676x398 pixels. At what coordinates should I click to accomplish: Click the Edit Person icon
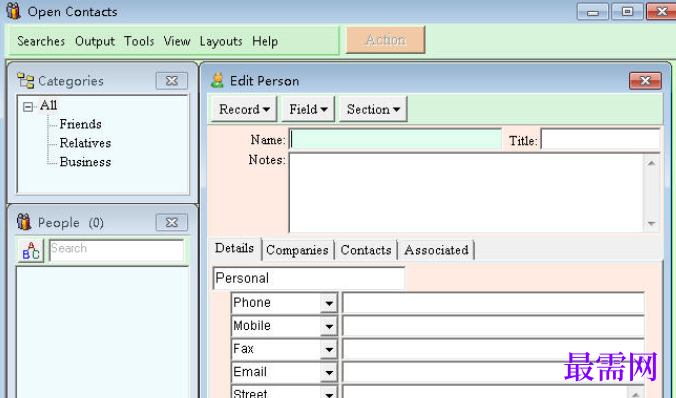coord(217,80)
